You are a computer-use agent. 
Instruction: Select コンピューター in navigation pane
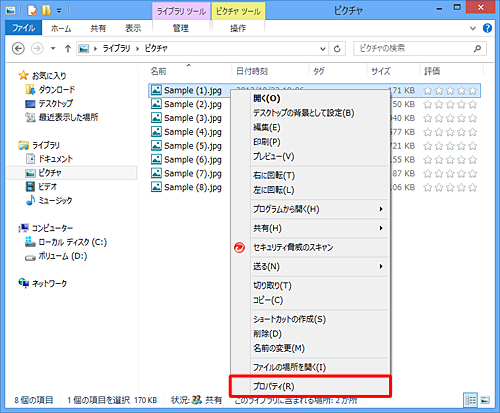click(x=46, y=228)
